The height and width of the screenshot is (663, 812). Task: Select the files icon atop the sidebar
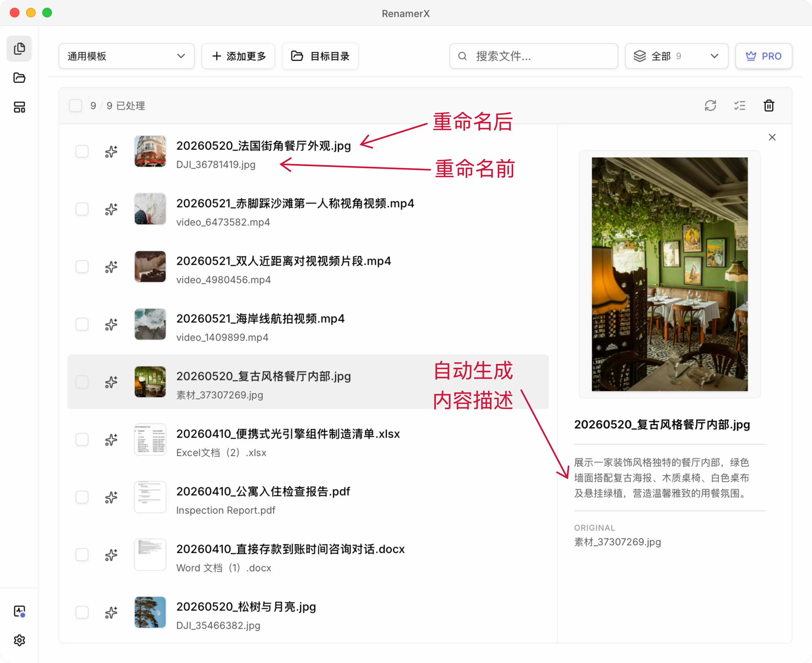coord(19,49)
